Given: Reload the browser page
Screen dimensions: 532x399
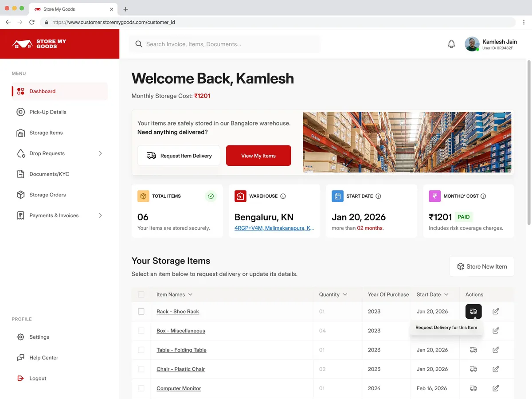Looking at the screenshot, I should coord(32,22).
